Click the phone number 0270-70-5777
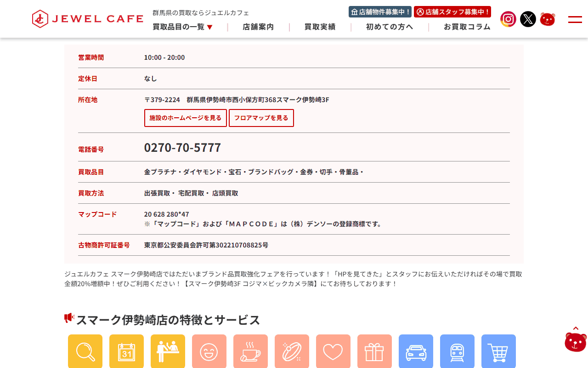Viewport: 588px width, 368px height. click(182, 148)
